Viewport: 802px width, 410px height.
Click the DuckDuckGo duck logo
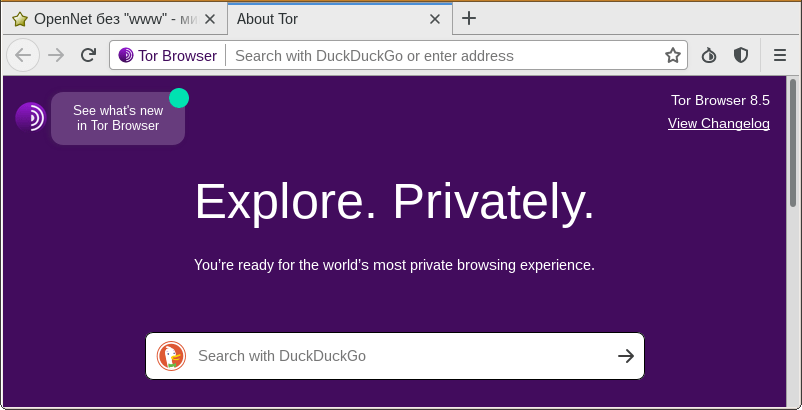(x=171, y=356)
